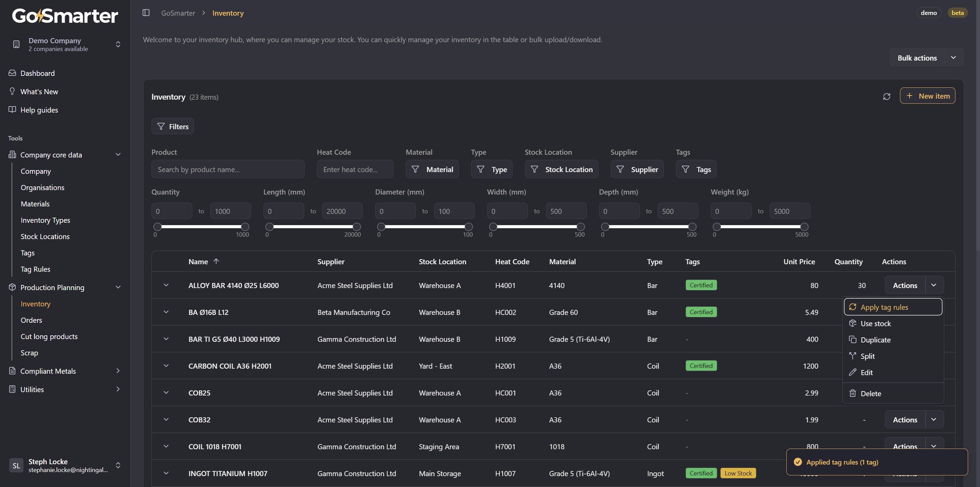The height and width of the screenshot is (487, 980).
Task: Open Tag Rules in sidebar
Action: (x=35, y=269)
